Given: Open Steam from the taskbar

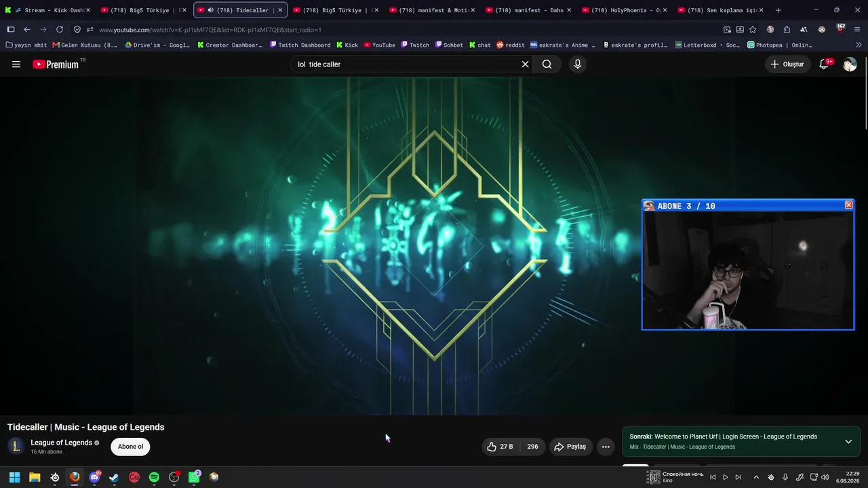Looking at the screenshot, I should click(114, 477).
